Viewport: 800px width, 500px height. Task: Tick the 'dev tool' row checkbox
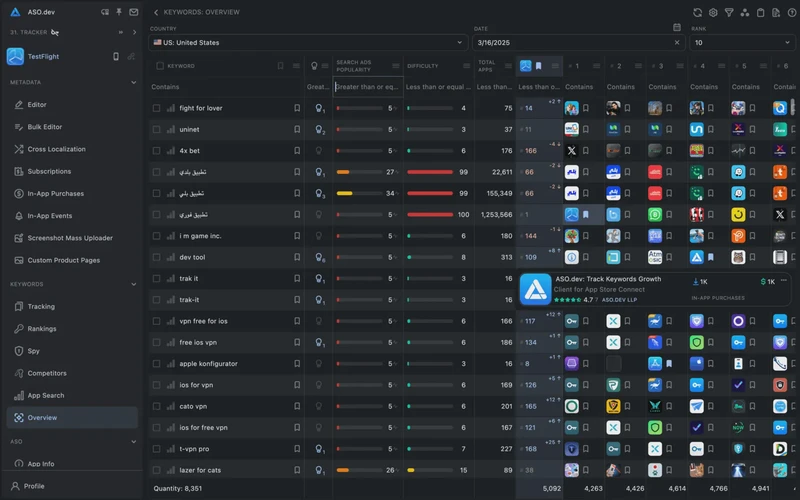[x=157, y=257]
